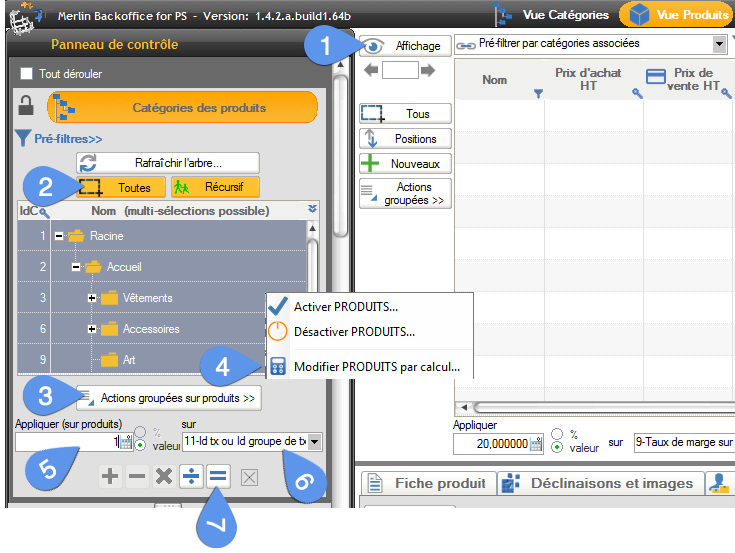Choose "Modifier PRODUITS par calcul..." menu entry
The image size is (735, 553).
click(376, 366)
